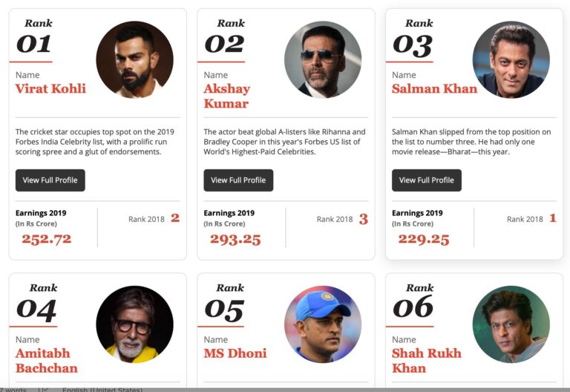This screenshot has height=392, width=570.
Task: Click the Virat Kohli name link
Action: [x=50, y=89]
